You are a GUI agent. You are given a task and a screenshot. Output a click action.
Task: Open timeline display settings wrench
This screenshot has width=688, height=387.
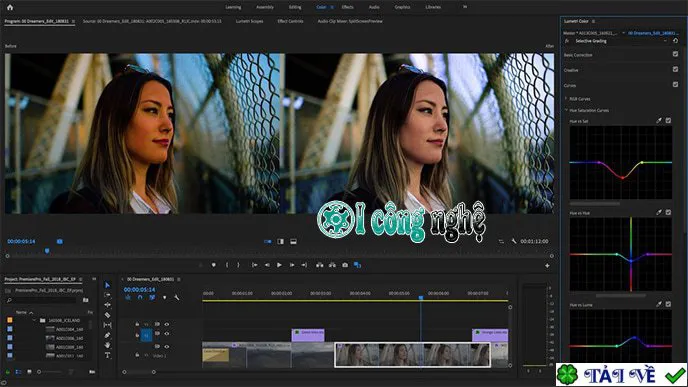[177, 297]
